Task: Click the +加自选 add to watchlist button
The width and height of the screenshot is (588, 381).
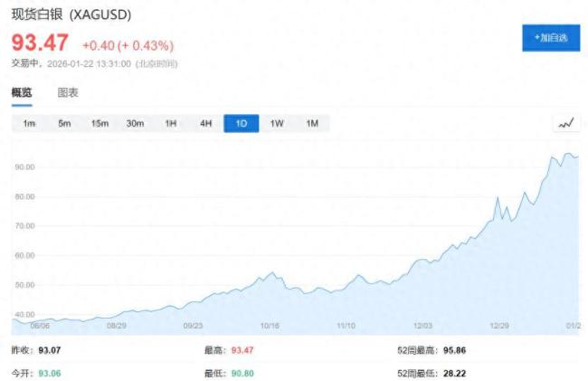Action: pyautogui.click(x=550, y=38)
